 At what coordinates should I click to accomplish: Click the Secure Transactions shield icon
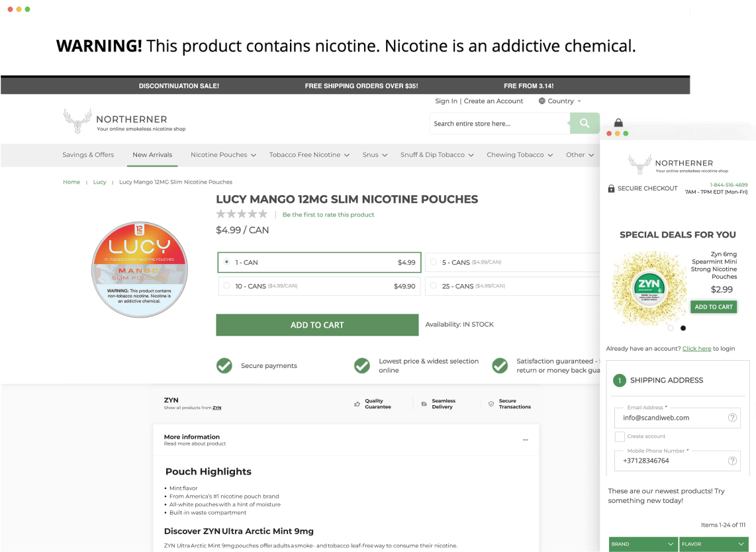491,404
